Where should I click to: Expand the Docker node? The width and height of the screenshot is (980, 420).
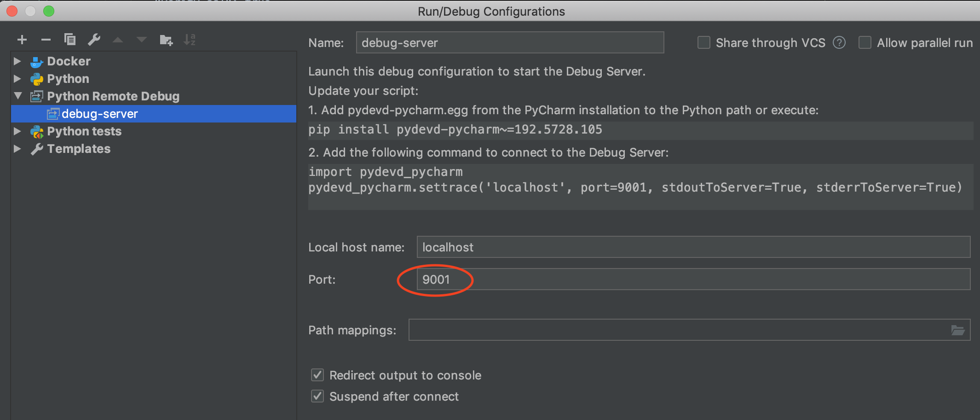[x=17, y=61]
